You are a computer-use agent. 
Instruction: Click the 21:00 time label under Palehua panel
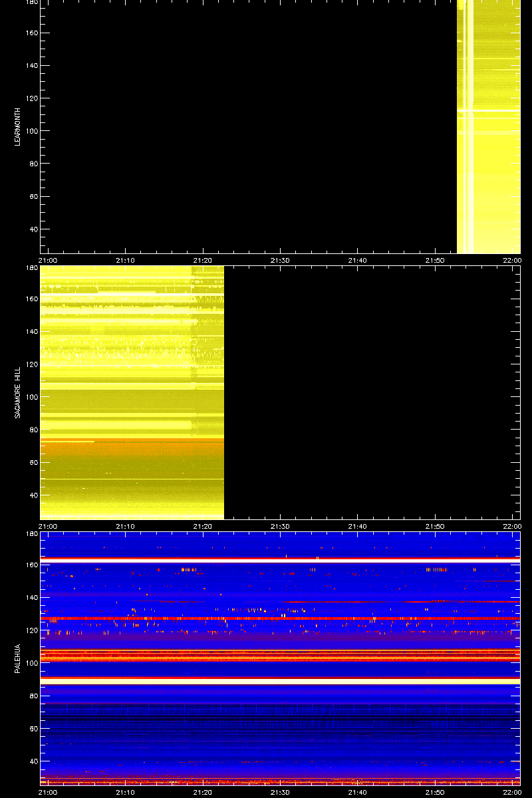48,792
